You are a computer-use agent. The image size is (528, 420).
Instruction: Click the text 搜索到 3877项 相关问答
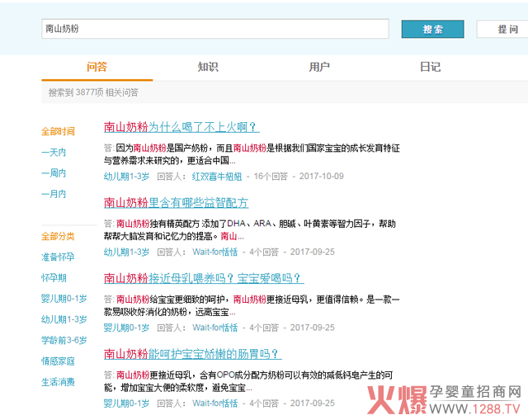[x=93, y=92]
